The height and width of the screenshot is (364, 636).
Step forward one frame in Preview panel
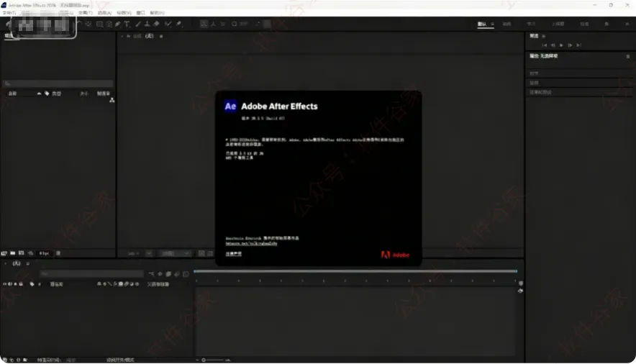[570, 45]
